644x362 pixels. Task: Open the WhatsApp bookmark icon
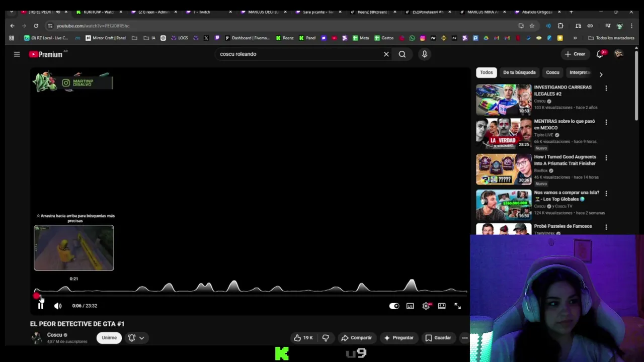click(x=412, y=38)
